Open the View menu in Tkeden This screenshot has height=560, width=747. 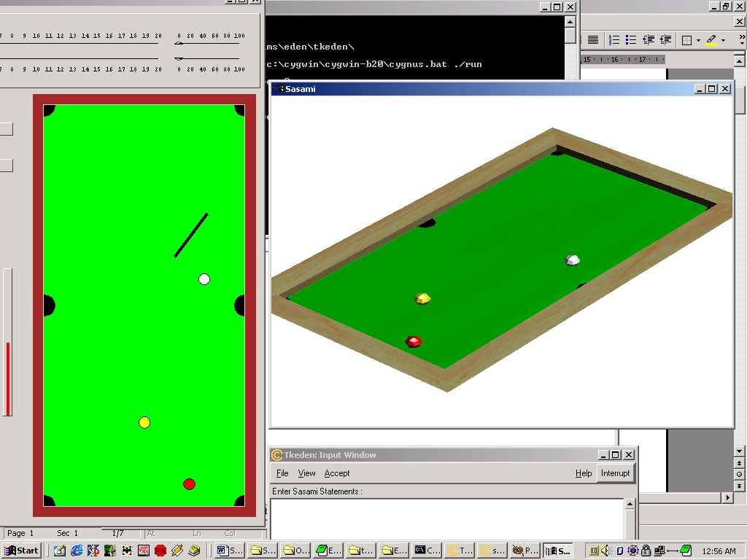pos(306,473)
